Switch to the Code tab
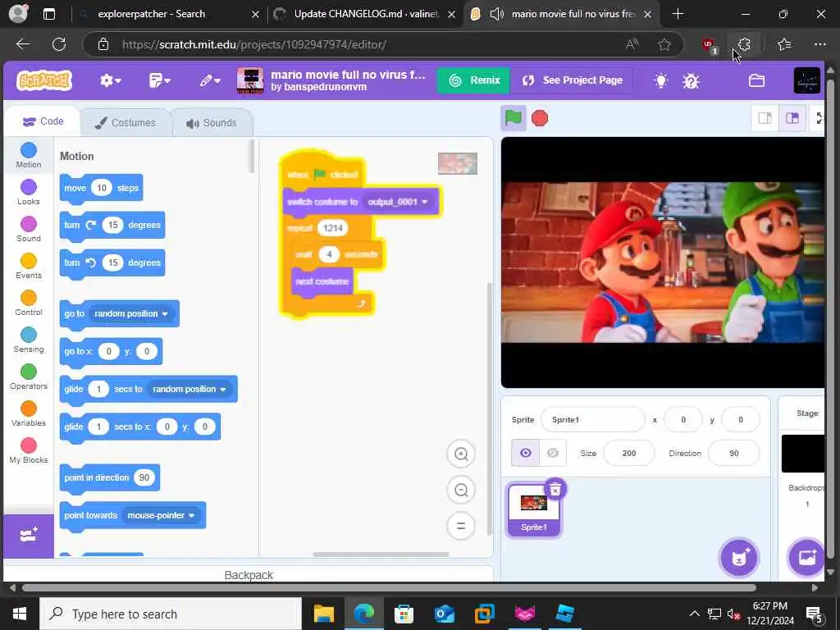 [x=43, y=121]
